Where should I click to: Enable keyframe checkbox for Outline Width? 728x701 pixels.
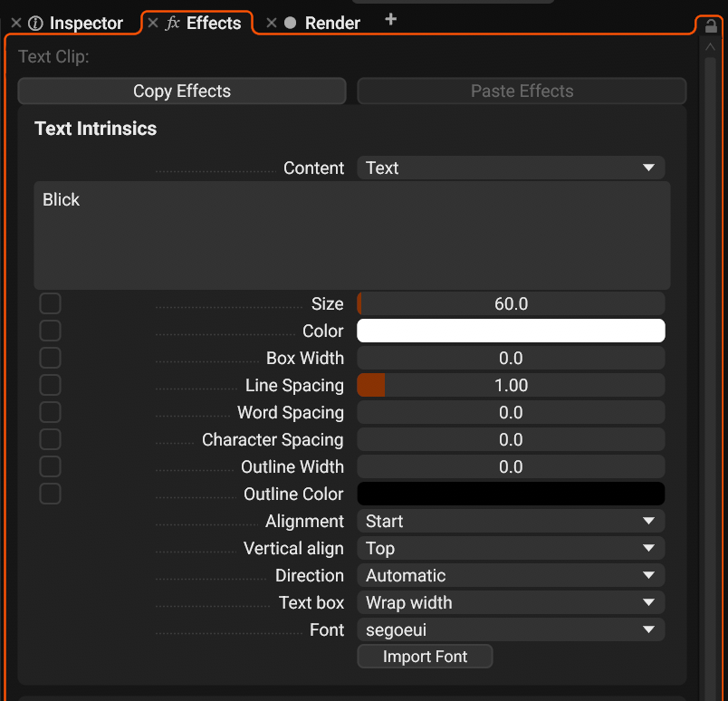coord(50,466)
